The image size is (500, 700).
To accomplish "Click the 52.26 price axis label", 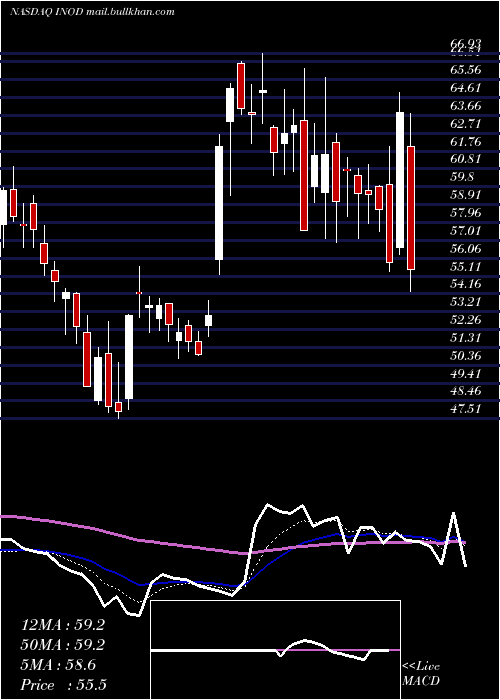I will (x=466, y=320).
